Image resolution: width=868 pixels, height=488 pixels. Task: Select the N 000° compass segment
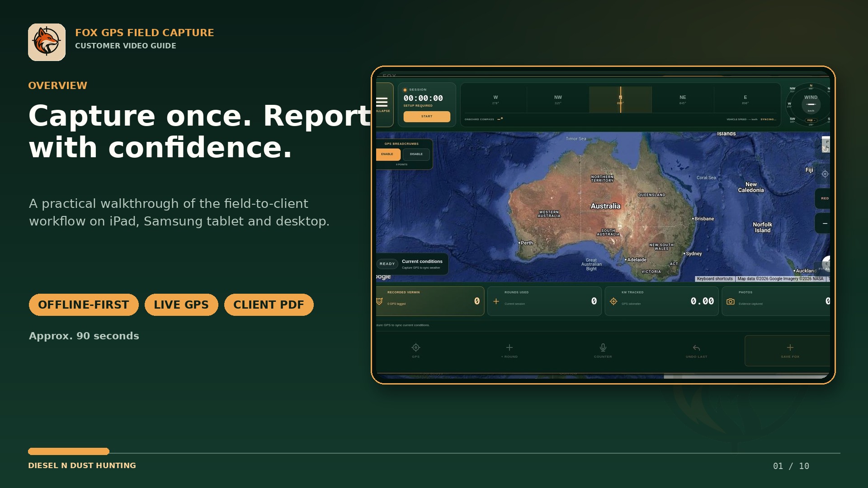(x=621, y=100)
